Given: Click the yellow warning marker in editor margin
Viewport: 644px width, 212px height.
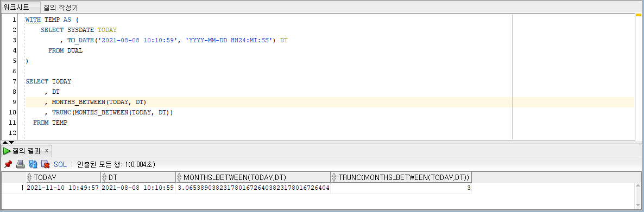Looking at the screenshot, I should click(639, 15).
